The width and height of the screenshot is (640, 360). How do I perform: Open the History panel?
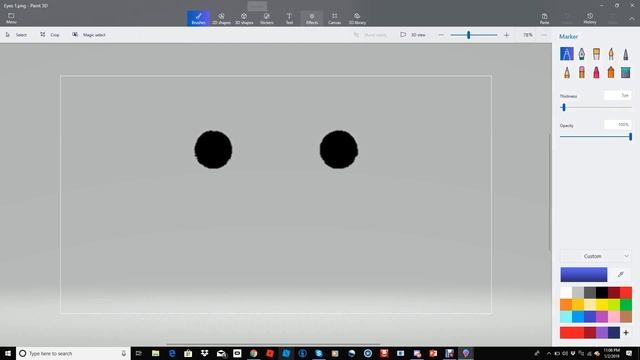(x=590, y=18)
